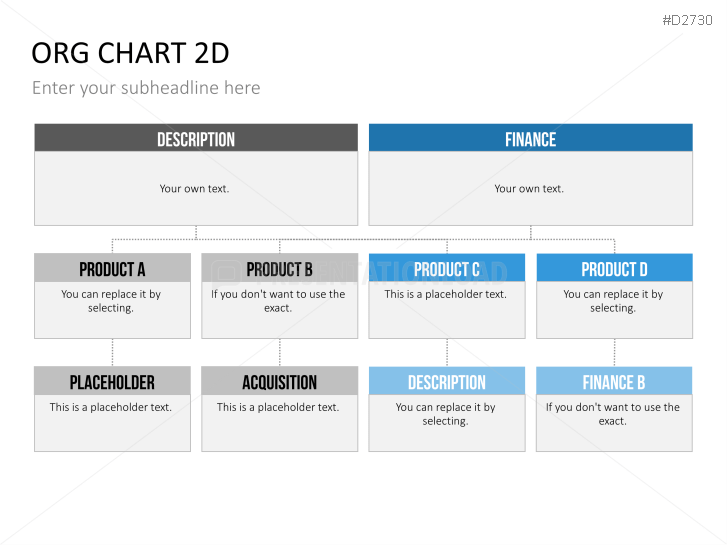Click the body text under PRODUCT B

pos(278,301)
